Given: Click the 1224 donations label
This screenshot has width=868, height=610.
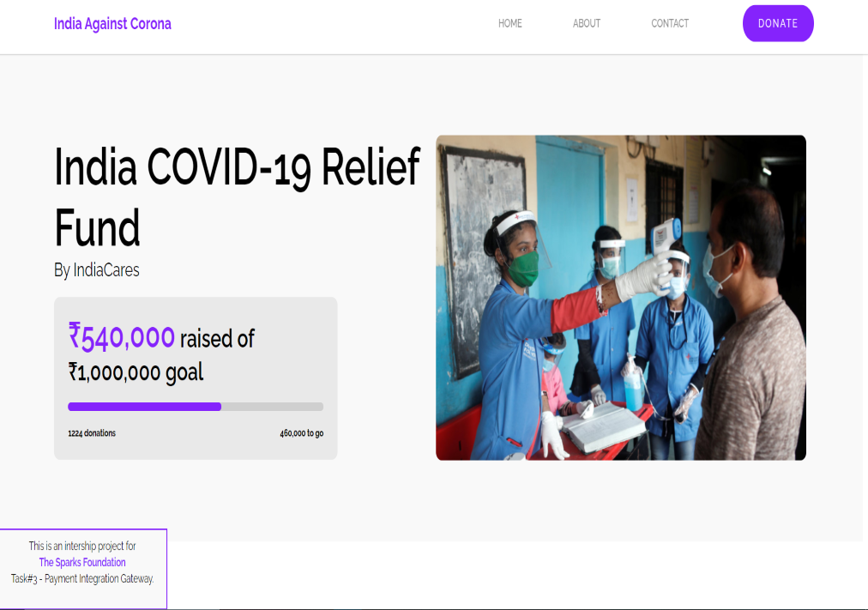Looking at the screenshot, I should 92,433.
